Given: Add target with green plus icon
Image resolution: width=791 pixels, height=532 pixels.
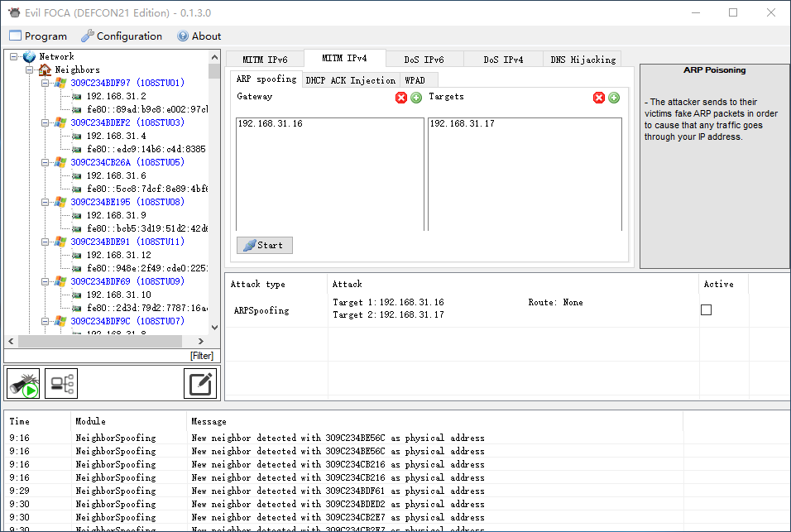Looking at the screenshot, I should pyautogui.click(x=614, y=98).
